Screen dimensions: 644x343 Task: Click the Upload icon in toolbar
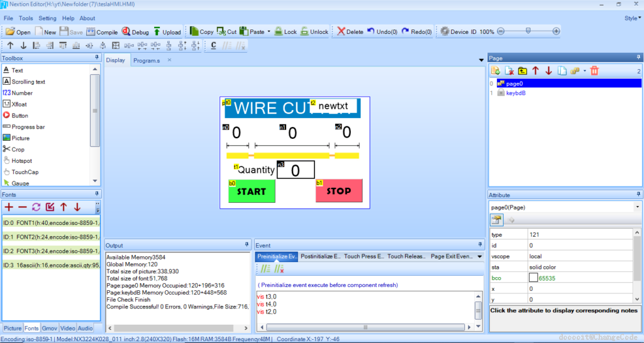coord(167,31)
